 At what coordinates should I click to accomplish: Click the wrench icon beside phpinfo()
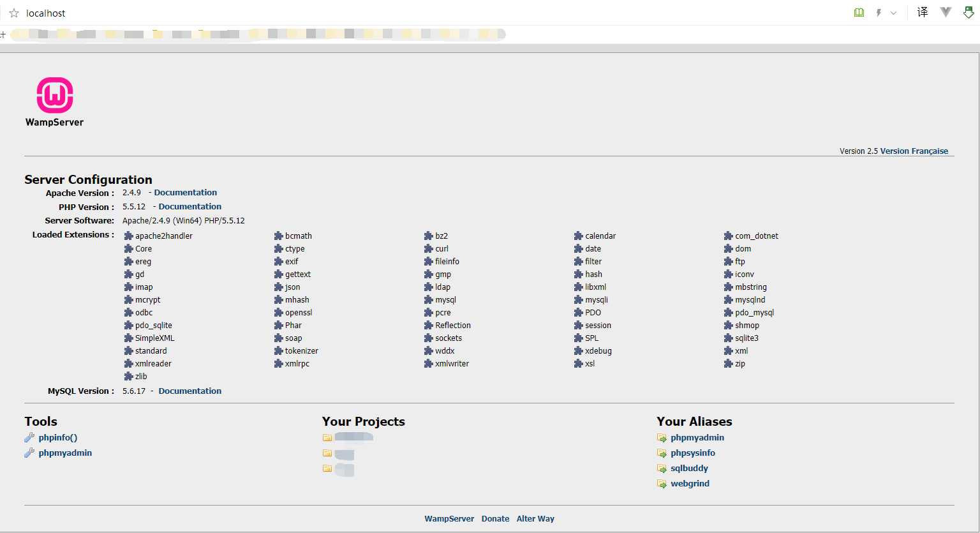(x=29, y=438)
